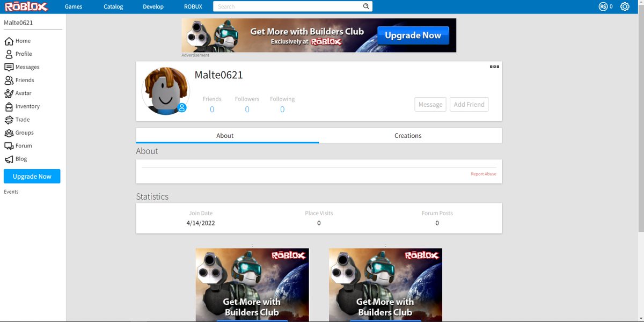The width and height of the screenshot is (644, 322).
Task: Click the Groups icon in sidebar
Action: (9, 133)
